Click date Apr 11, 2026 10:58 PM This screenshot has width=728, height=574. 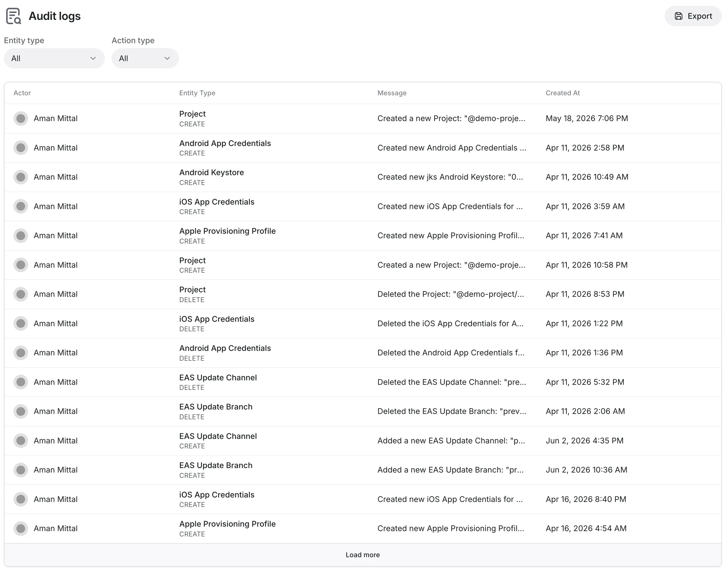coord(587,265)
